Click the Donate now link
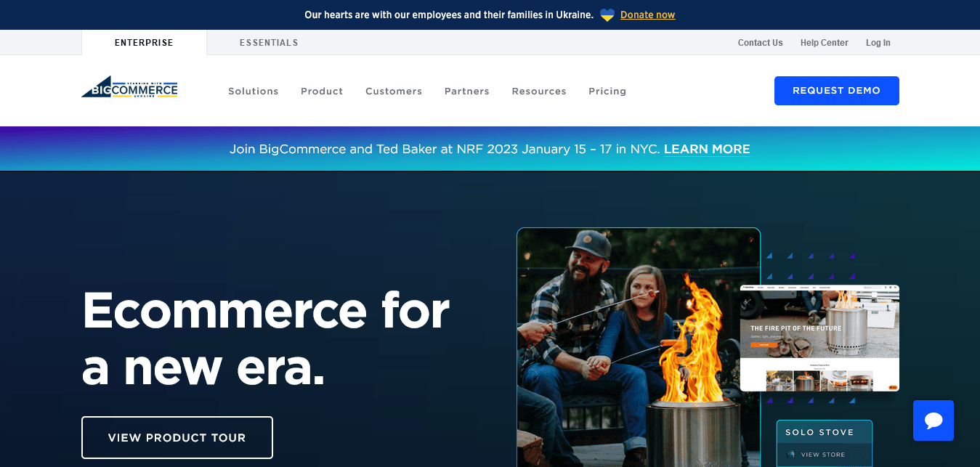This screenshot has width=980, height=467. coord(647,15)
